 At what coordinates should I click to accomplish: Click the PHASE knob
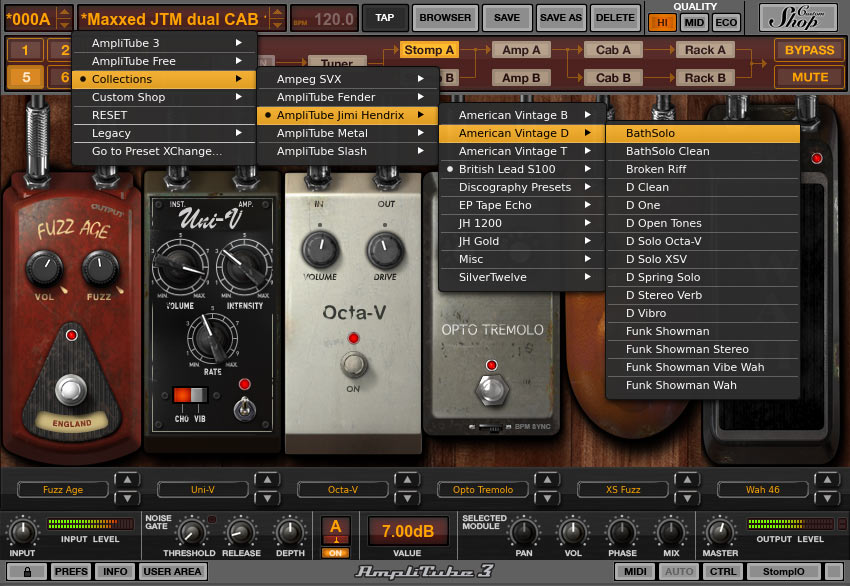point(622,532)
